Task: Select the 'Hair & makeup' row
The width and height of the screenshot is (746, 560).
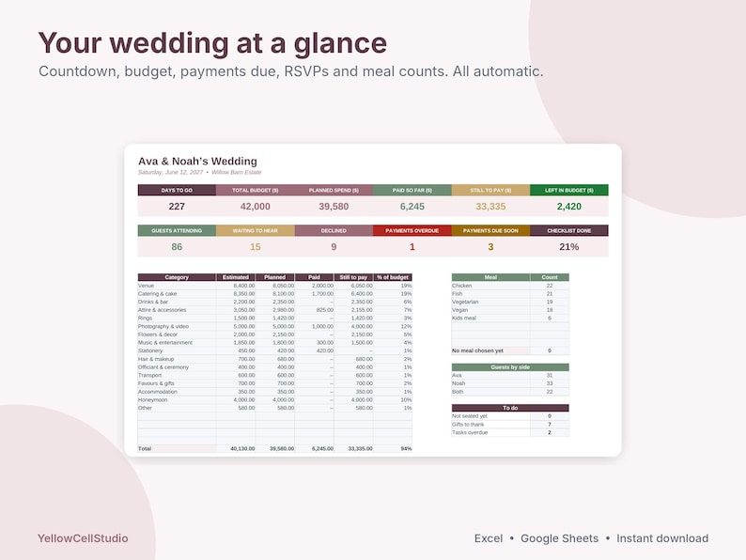Action: [275, 359]
